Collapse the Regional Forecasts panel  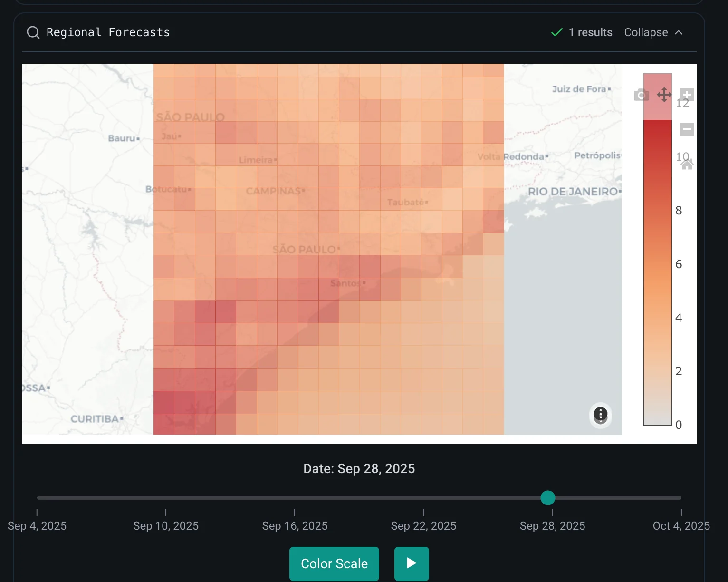pyautogui.click(x=654, y=32)
